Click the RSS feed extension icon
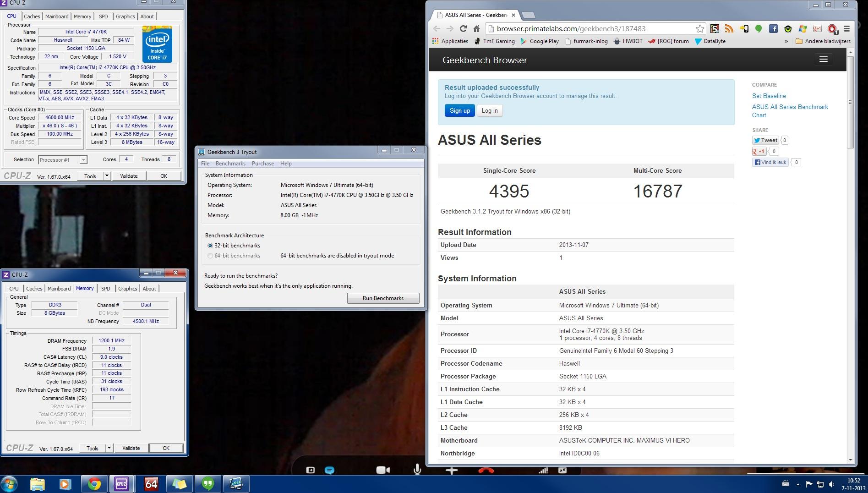Screen dimensions: 868x493 click(x=729, y=28)
